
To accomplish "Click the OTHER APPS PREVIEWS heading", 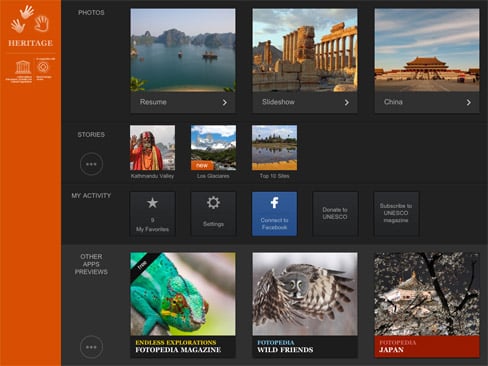I will pos(91,264).
